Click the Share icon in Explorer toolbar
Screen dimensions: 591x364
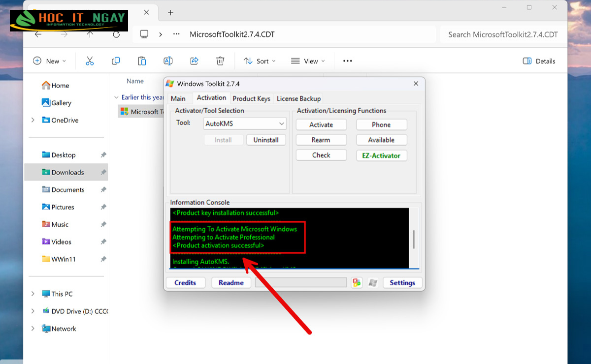[x=194, y=61]
